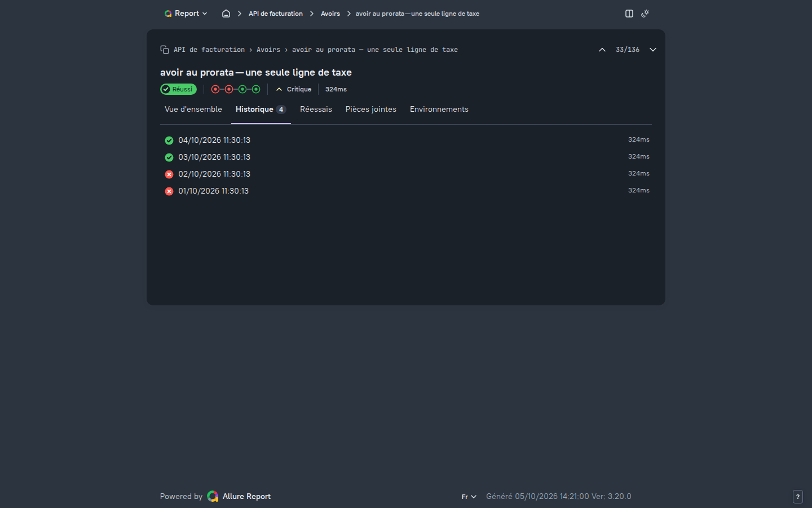The width and height of the screenshot is (812, 508).
Task: Click the 324ms duration beside Critique
Action: coord(336,89)
